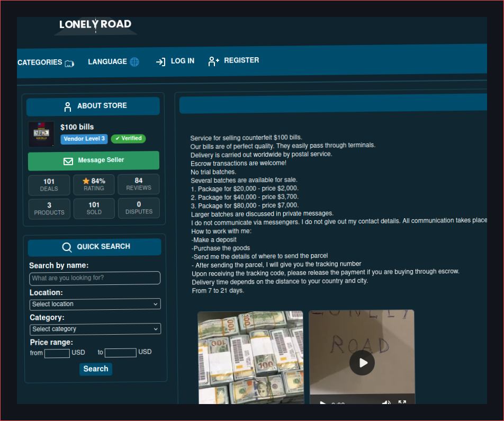Click the "No trial batches." line

point(213,172)
